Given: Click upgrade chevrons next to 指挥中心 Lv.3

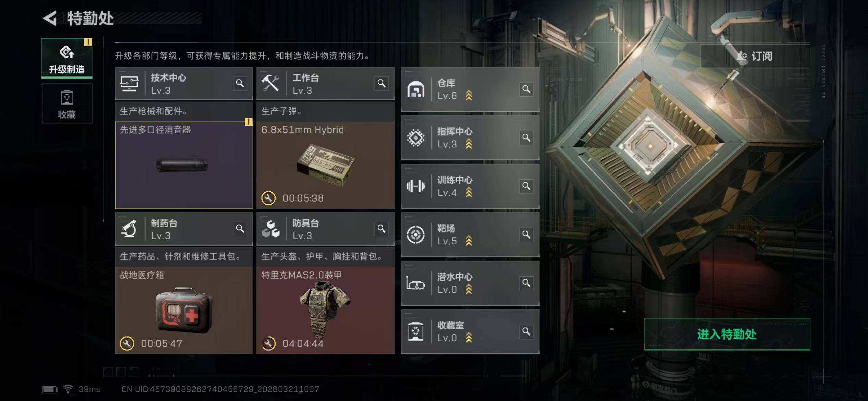Looking at the screenshot, I should 469,144.
